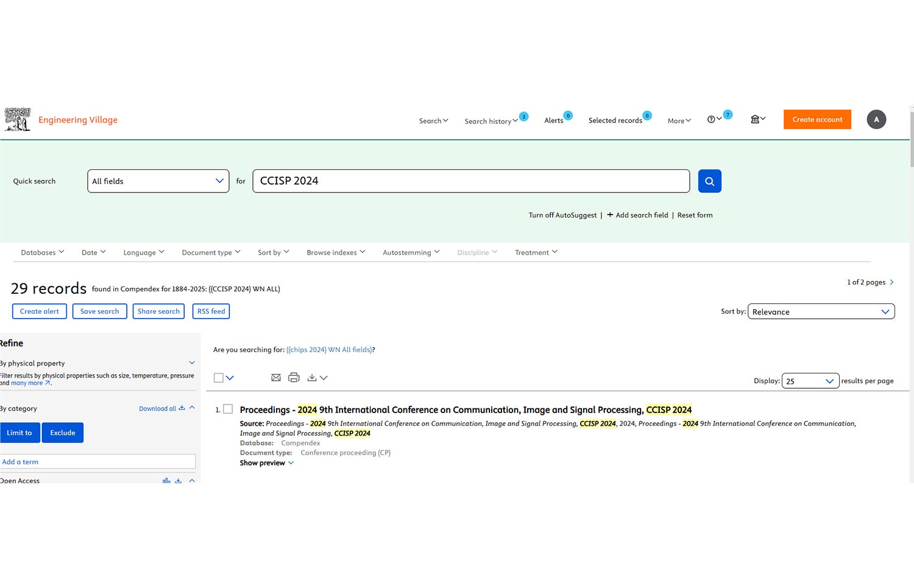This screenshot has width=914, height=588.
Task: Turn off AutoSuggest
Action: pos(562,215)
